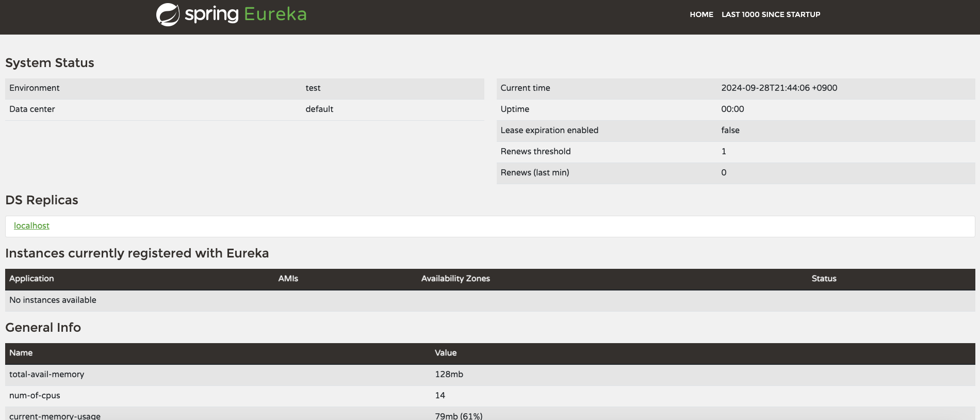Select the 128mb memory value
This screenshot has width=980, height=420.
(x=449, y=375)
